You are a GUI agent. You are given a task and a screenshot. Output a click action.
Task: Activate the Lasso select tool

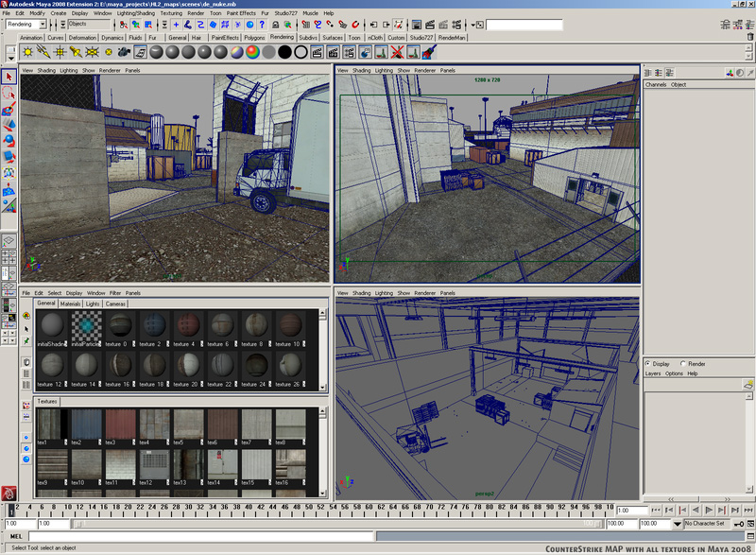pyautogui.click(x=9, y=93)
